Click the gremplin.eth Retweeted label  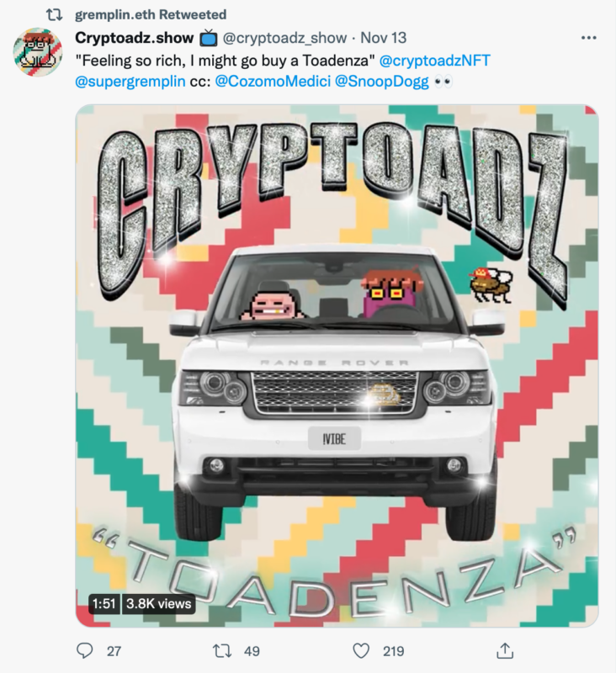pos(151,15)
